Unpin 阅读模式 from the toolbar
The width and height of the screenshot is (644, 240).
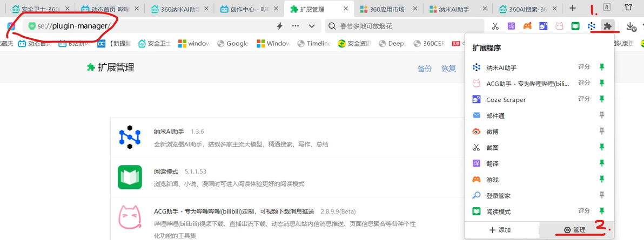(602, 211)
